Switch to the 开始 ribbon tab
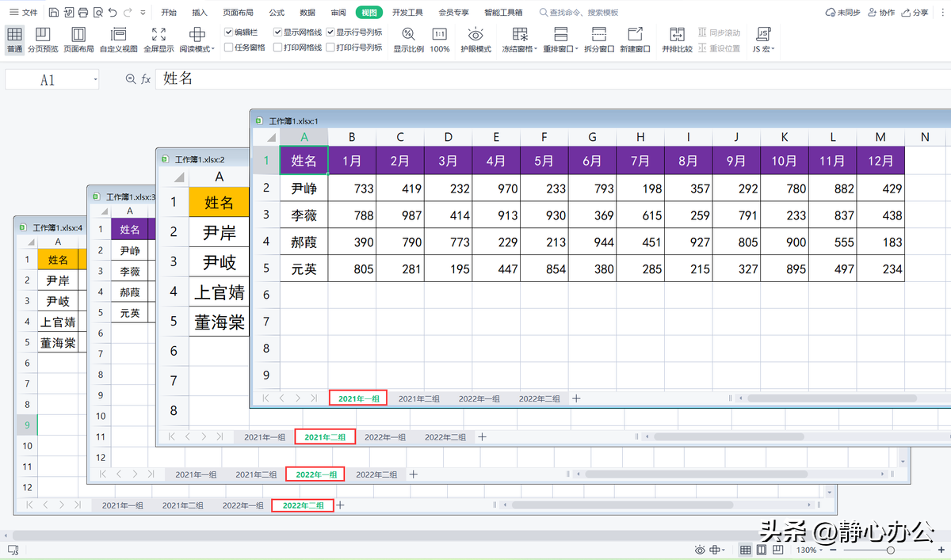The image size is (951, 560). (169, 13)
